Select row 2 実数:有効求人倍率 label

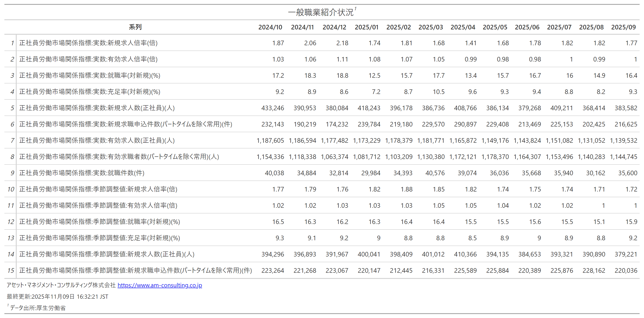pyautogui.click(x=88, y=59)
